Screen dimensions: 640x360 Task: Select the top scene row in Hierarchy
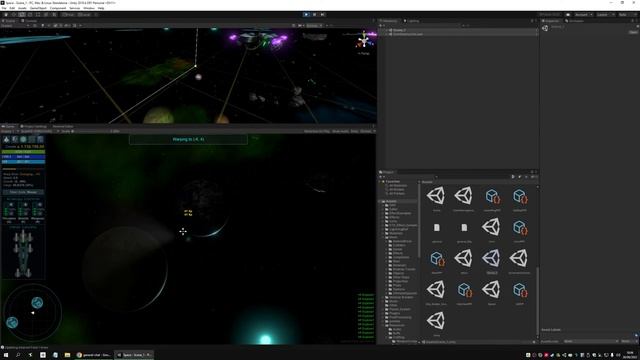458,30
